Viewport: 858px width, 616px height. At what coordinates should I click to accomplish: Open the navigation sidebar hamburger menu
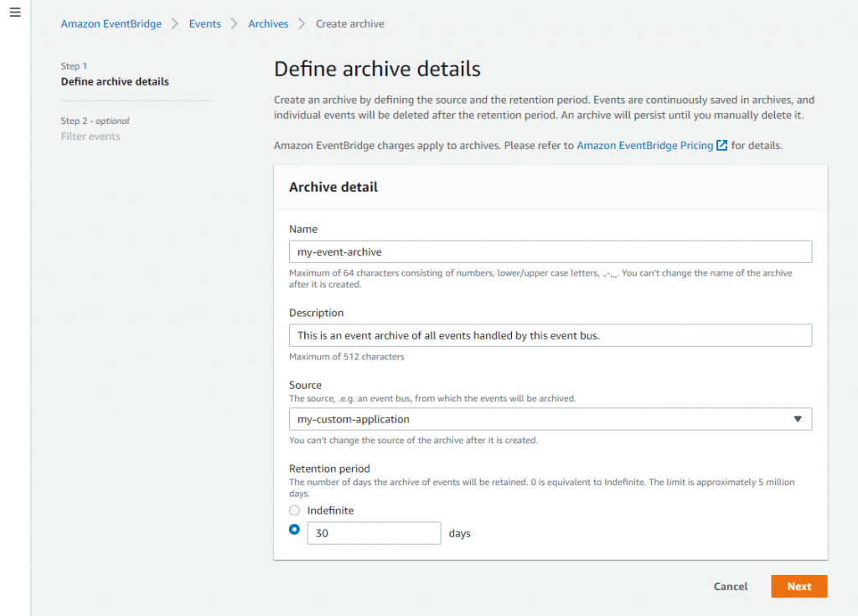click(x=15, y=13)
